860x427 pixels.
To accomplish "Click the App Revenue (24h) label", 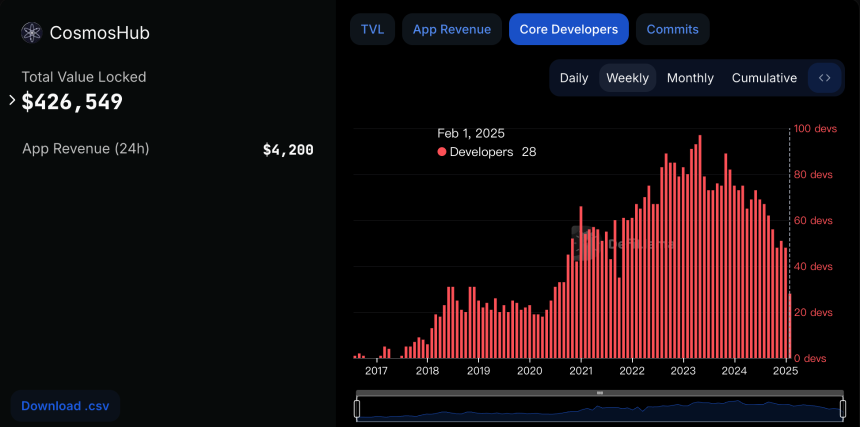I will coord(86,149).
